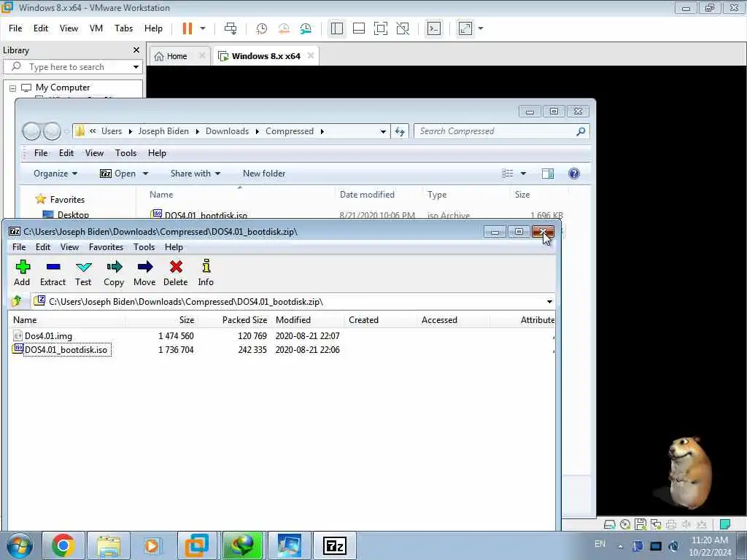Screen dimensions: 747x560
Task: Click the 7-Zip Test button
Action: (83, 273)
